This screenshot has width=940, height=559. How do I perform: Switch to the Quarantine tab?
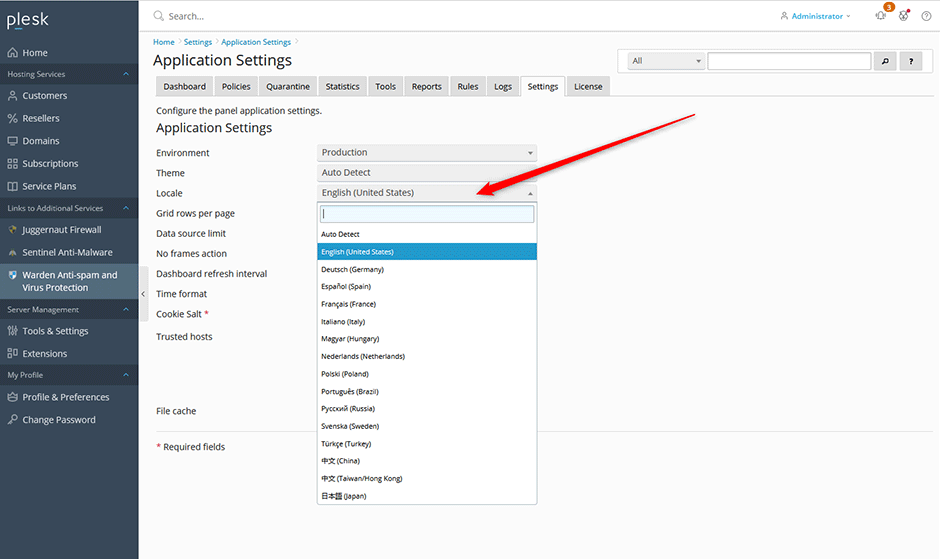pos(288,86)
